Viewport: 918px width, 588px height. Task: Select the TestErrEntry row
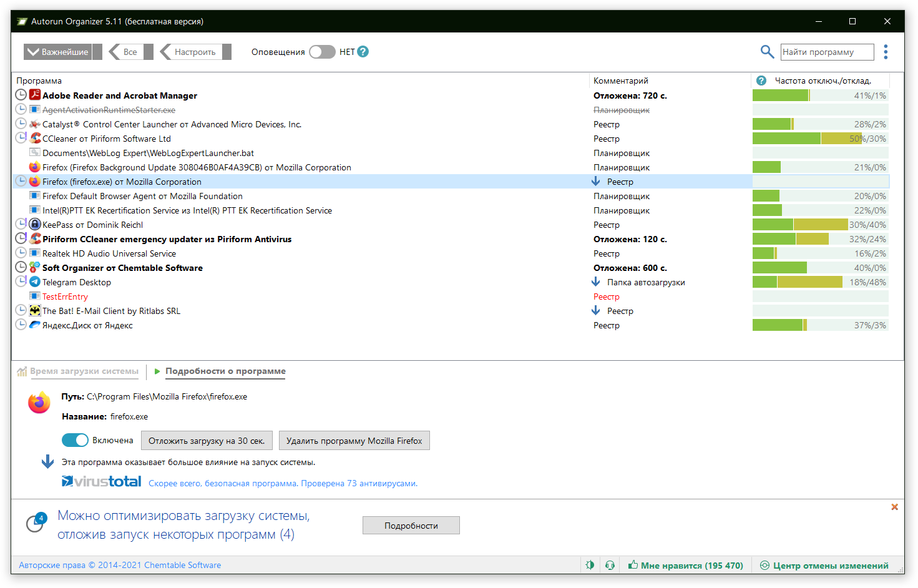(451, 296)
